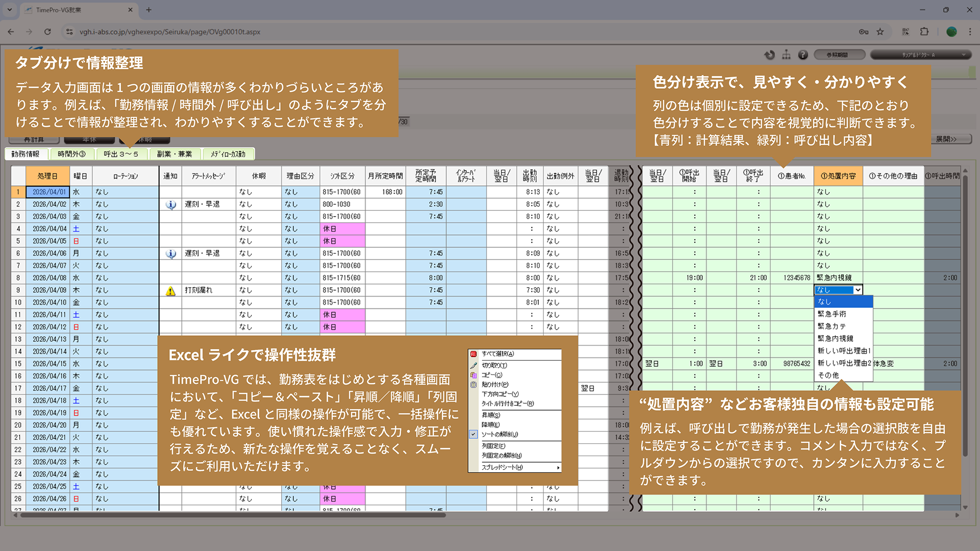This screenshot has height=551, width=980.
Task: Expand the スプレッドシート(H) submenu arrow
Action: [x=558, y=468]
